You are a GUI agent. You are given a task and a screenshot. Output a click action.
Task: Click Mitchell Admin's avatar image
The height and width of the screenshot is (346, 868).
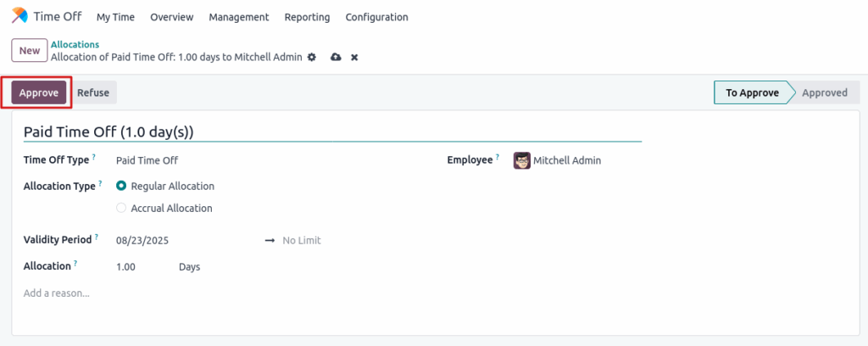(x=522, y=160)
